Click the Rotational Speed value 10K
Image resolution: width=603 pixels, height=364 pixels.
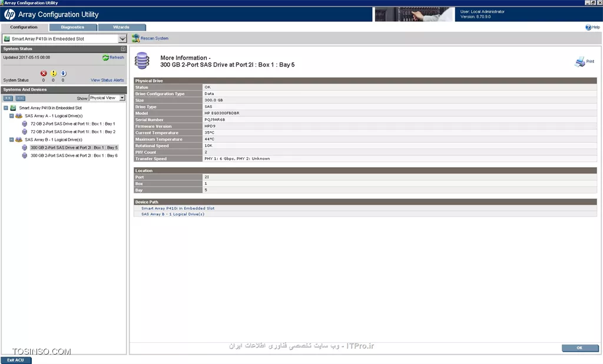pyautogui.click(x=208, y=145)
